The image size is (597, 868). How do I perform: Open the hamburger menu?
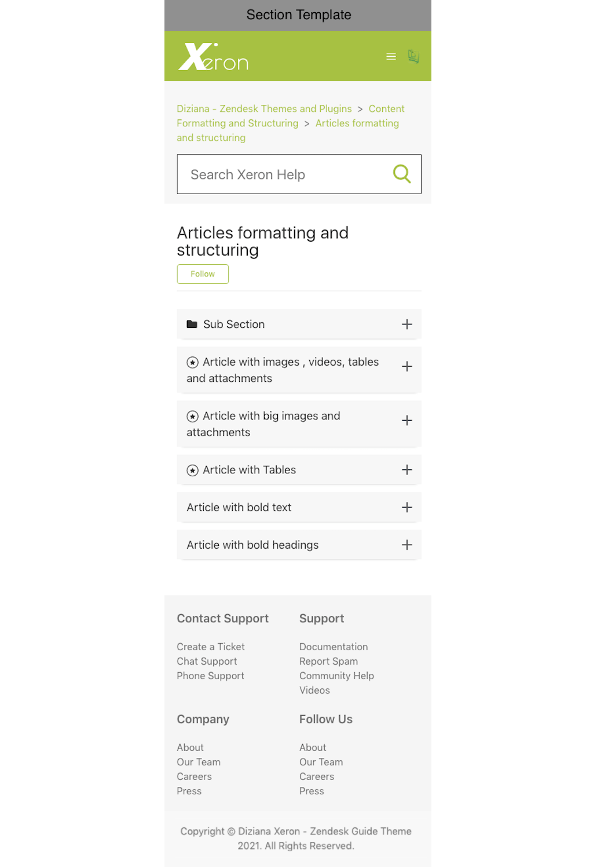[391, 57]
